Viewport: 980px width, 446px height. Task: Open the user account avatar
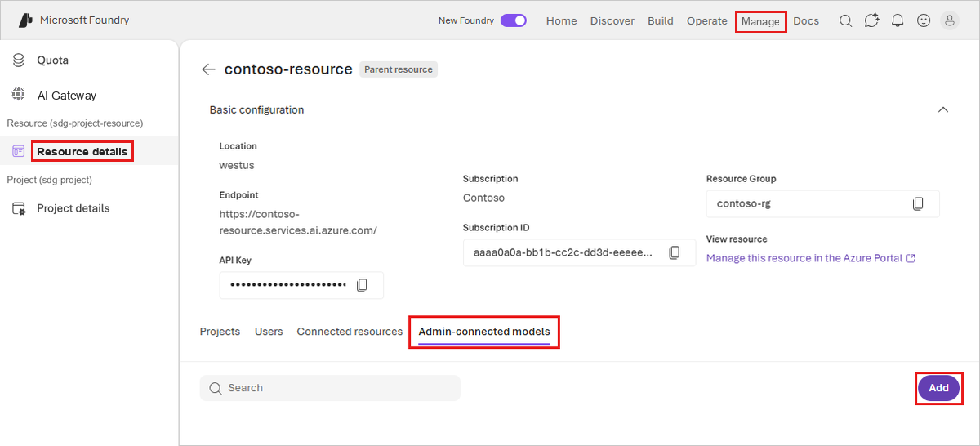pyautogui.click(x=950, y=21)
